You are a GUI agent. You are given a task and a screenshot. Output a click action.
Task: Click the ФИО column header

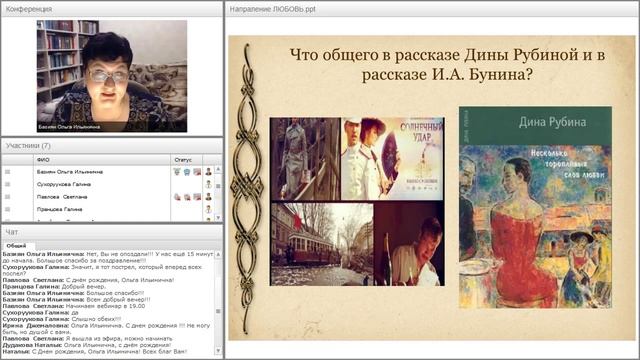[102, 160]
